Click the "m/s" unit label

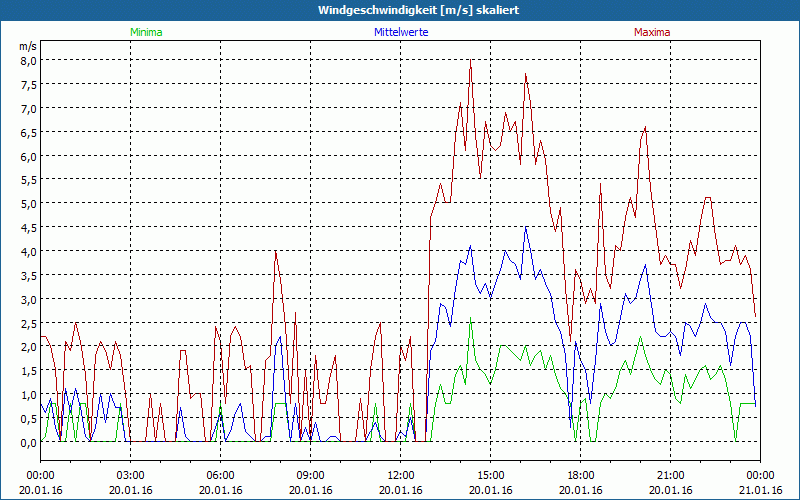[x=27, y=46]
